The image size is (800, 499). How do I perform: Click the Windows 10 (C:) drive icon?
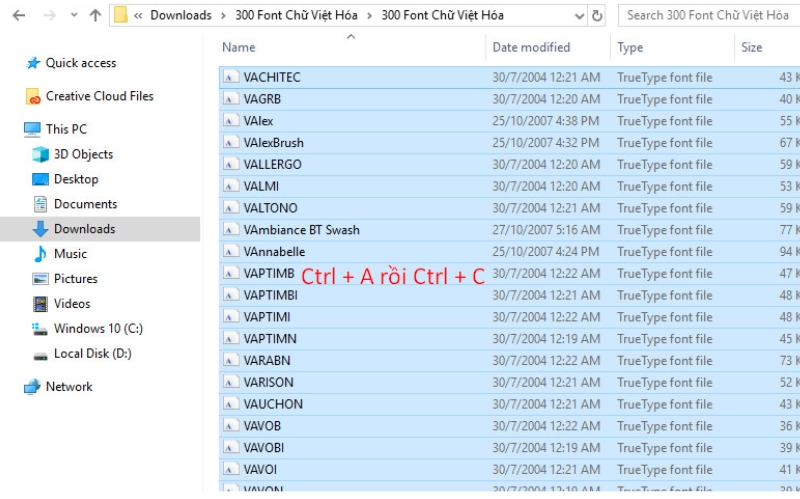[40, 329]
